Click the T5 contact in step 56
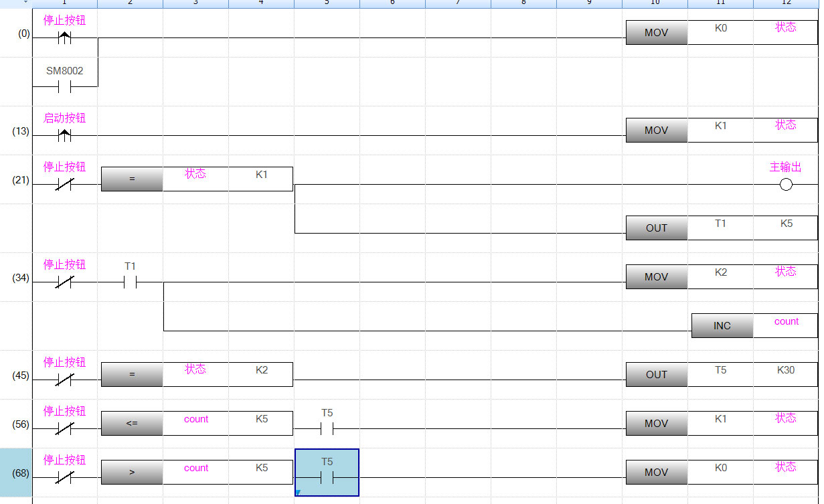Screen dimensions: 824x504 (x=327, y=429)
